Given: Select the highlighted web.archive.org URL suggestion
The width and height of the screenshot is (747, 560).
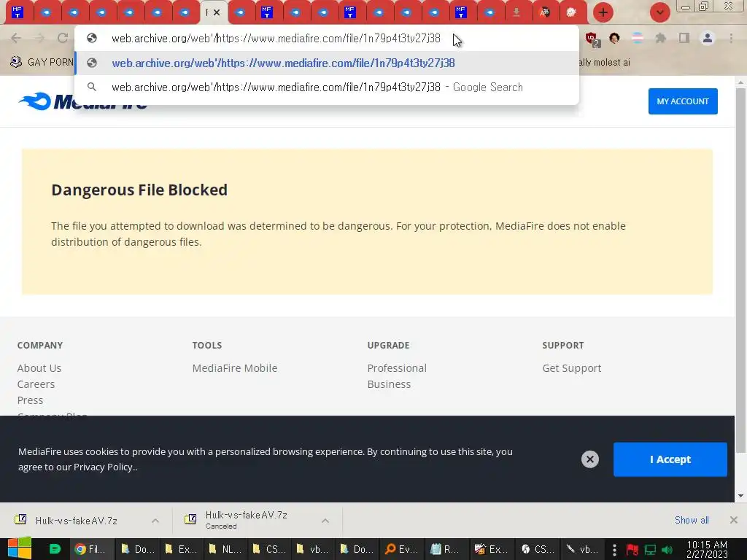Looking at the screenshot, I should click(327, 63).
